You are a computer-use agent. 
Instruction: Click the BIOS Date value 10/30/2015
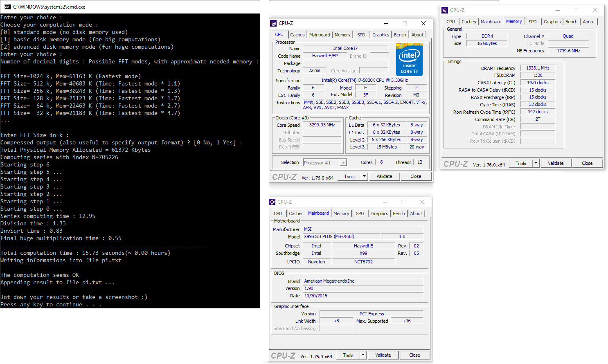coord(363,296)
